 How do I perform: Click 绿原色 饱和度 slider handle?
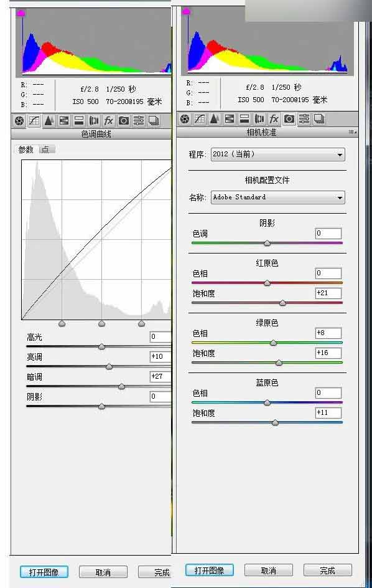pyautogui.click(x=279, y=363)
